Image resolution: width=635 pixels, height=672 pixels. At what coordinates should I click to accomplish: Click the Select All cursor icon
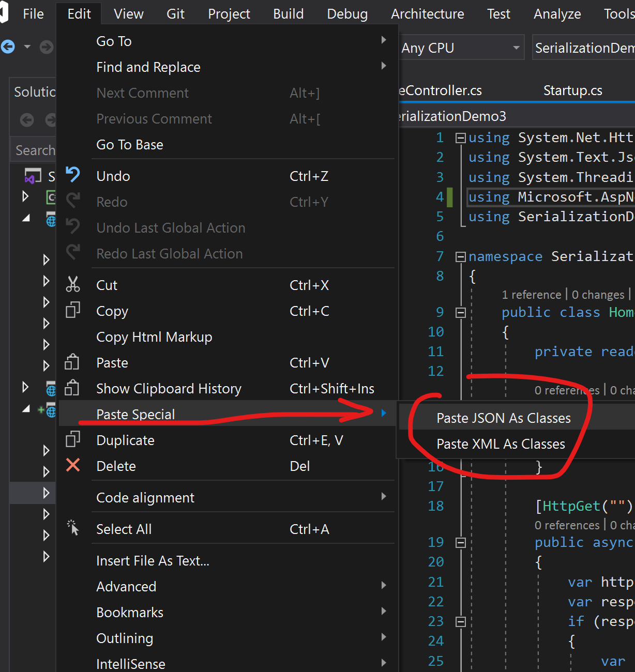tap(73, 528)
